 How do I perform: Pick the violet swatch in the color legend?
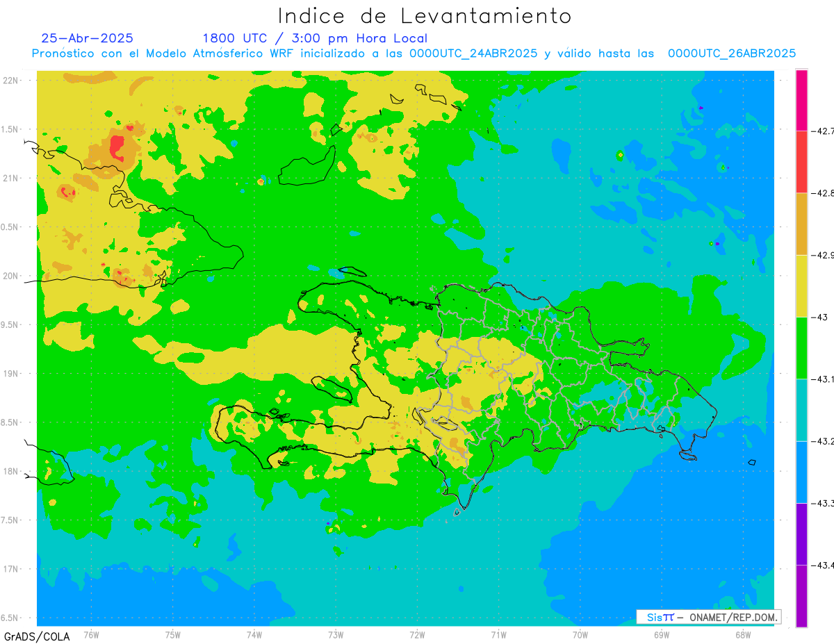[x=801, y=534]
